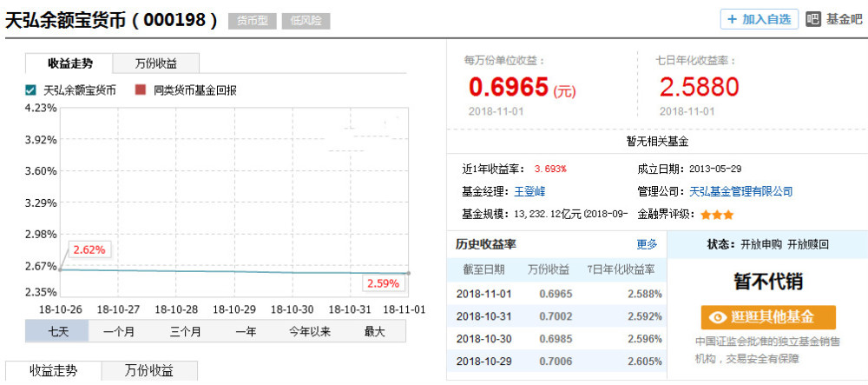Screen dimensions: 868x385
Task: Click the 2.596% seven-day yield value
Action: 645,339
